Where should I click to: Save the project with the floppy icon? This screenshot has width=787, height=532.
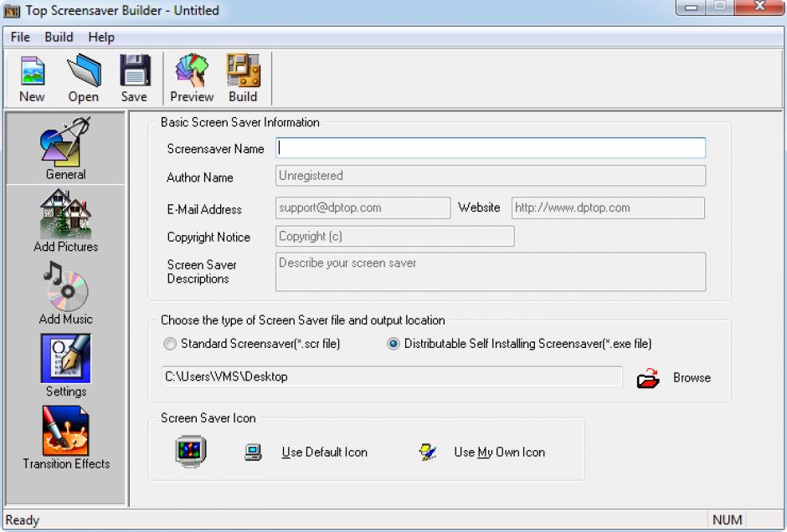pyautogui.click(x=135, y=79)
